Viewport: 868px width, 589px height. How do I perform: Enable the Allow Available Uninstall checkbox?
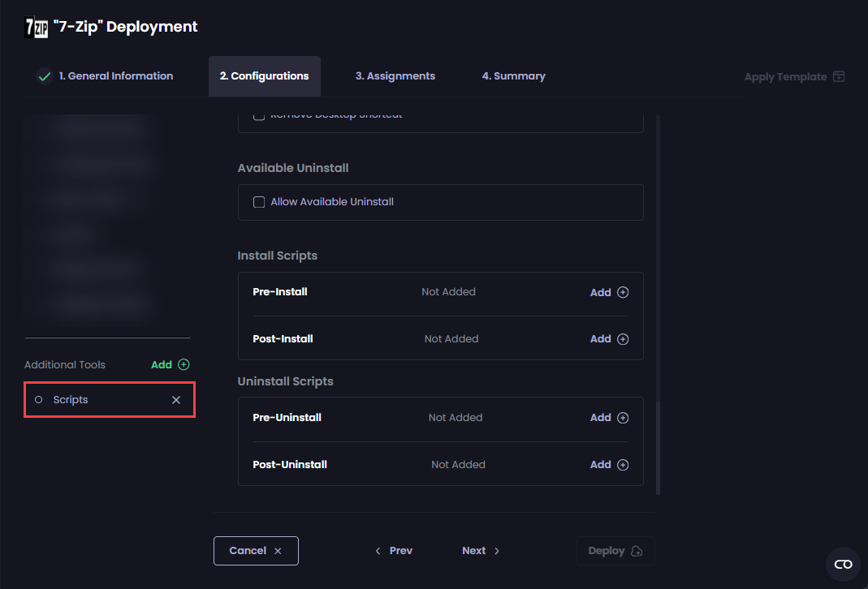coord(259,201)
